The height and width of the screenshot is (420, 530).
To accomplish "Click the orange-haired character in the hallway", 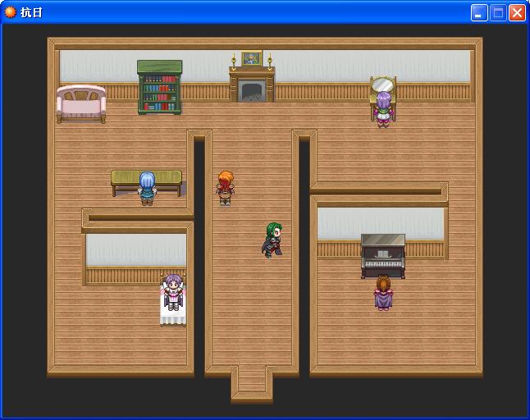I will [226, 188].
